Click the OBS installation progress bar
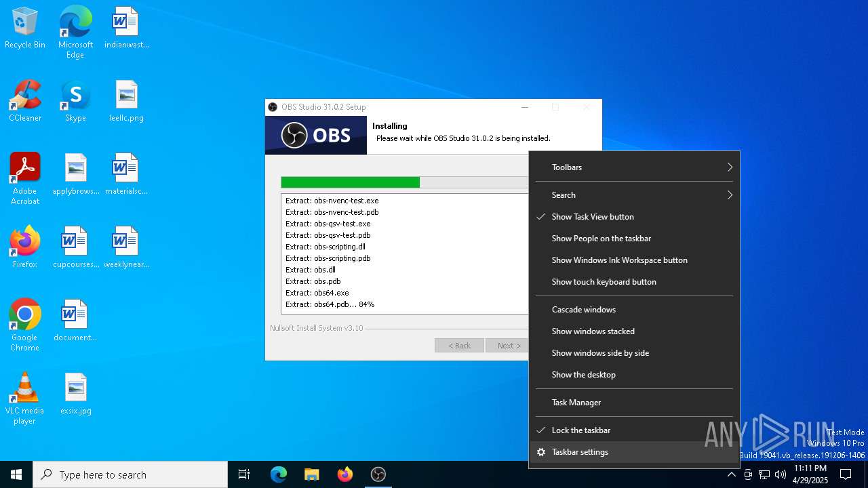The height and width of the screenshot is (488, 868). pyautogui.click(x=404, y=182)
